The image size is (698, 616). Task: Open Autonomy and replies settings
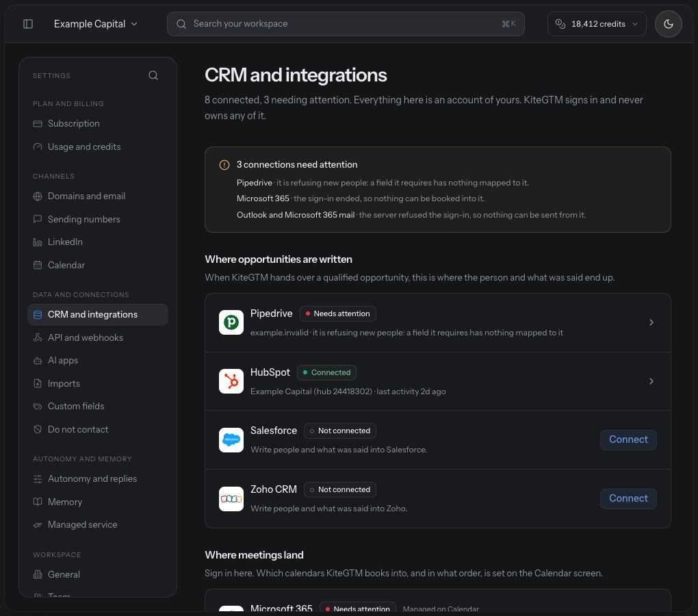[97, 478]
